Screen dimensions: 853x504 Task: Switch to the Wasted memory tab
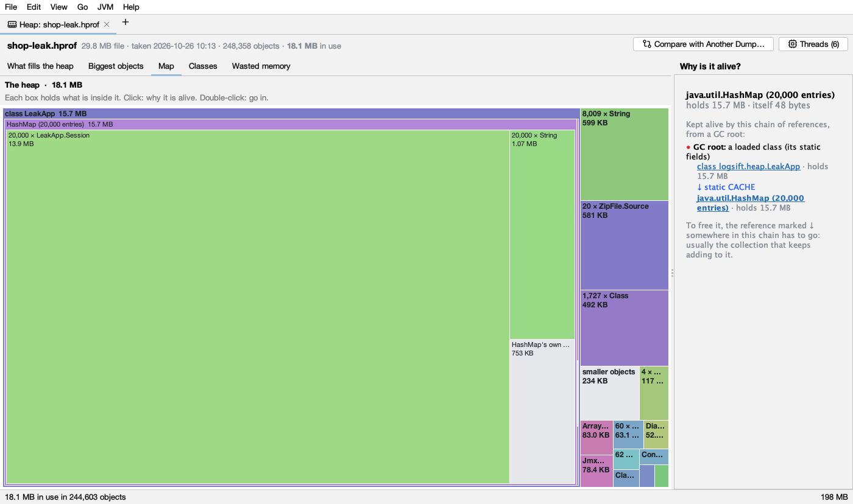coord(261,66)
